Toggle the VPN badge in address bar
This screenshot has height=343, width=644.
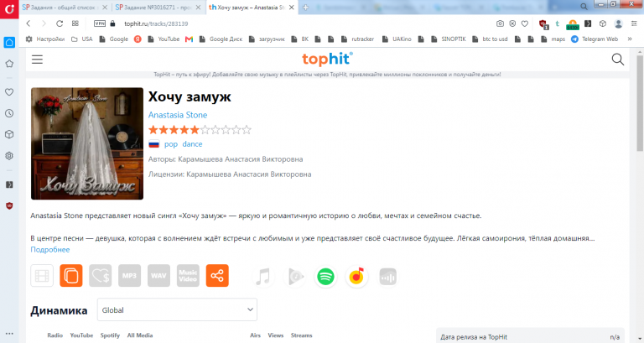pyautogui.click(x=100, y=23)
